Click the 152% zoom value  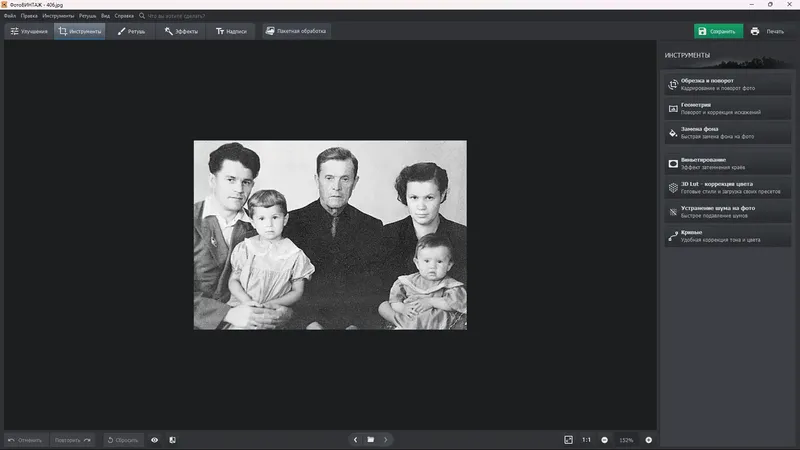tap(626, 440)
